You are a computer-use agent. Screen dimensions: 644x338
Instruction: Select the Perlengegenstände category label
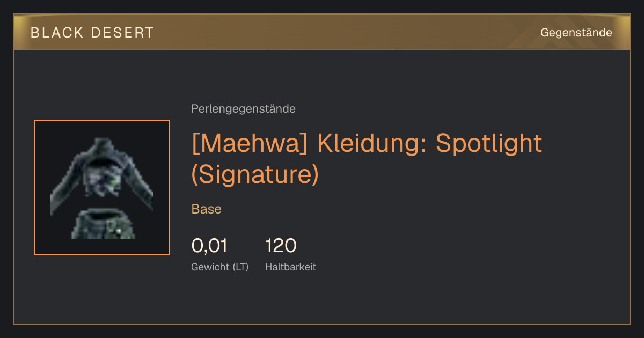(x=243, y=109)
